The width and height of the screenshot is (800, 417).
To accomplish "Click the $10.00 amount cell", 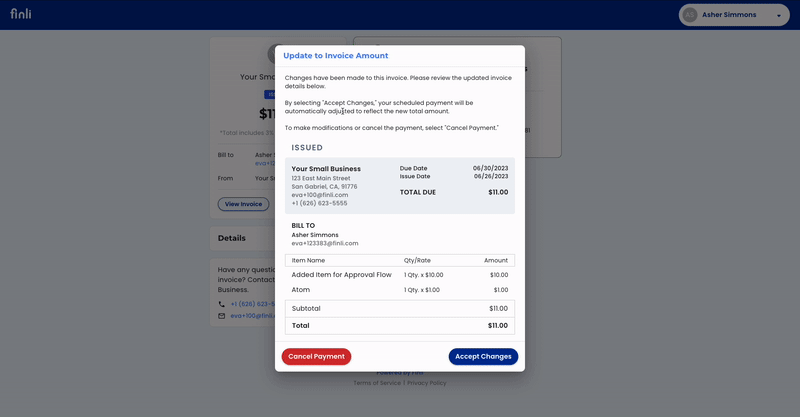I will (x=499, y=275).
